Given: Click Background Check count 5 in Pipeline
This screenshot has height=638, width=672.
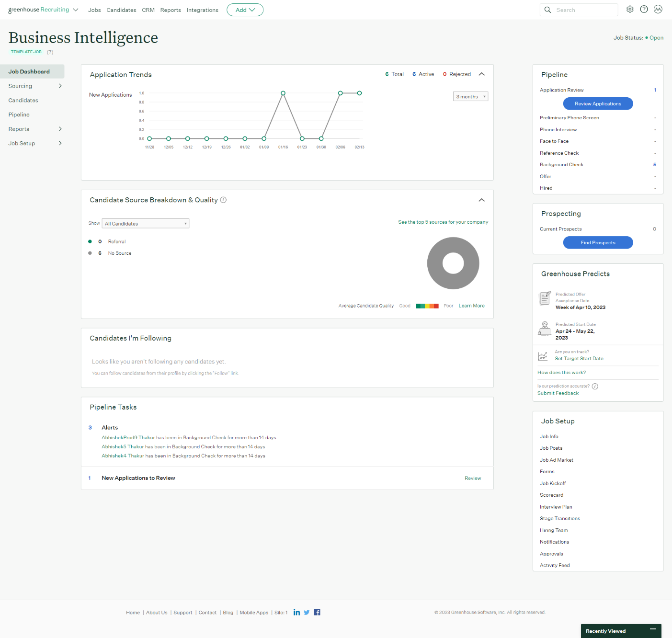Looking at the screenshot, I should point(655,164).
